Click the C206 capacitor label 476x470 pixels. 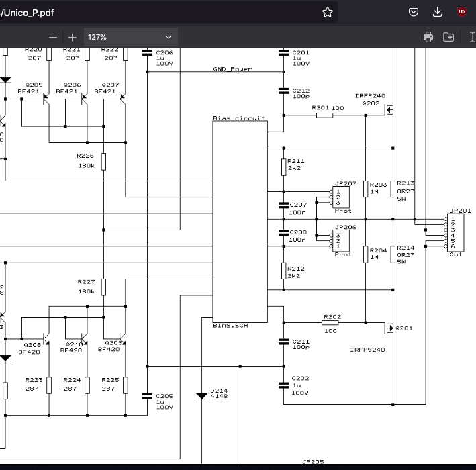pyautogui.click(x=164, y=52)
